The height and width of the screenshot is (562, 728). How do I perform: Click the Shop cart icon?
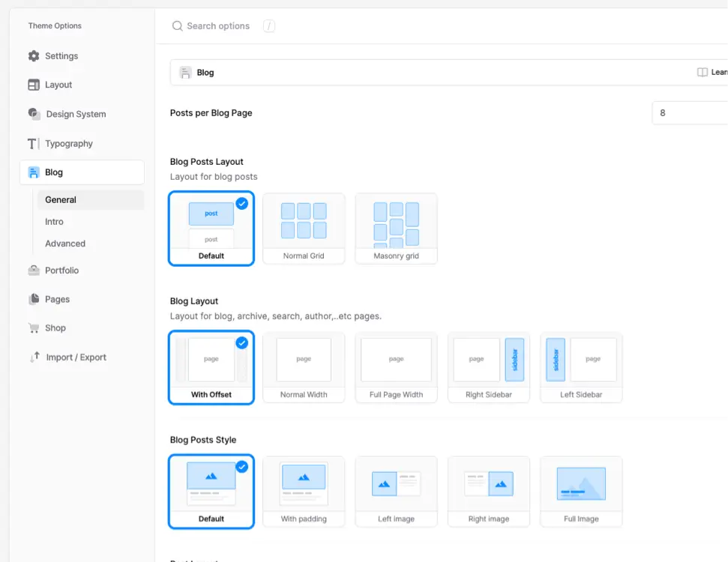(34, 328)
